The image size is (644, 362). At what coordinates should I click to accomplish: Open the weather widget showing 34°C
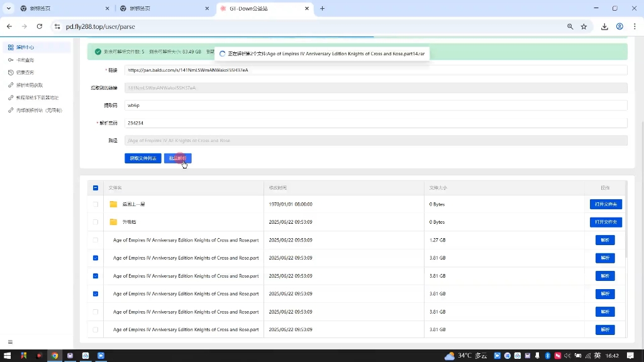pos(466,356)
